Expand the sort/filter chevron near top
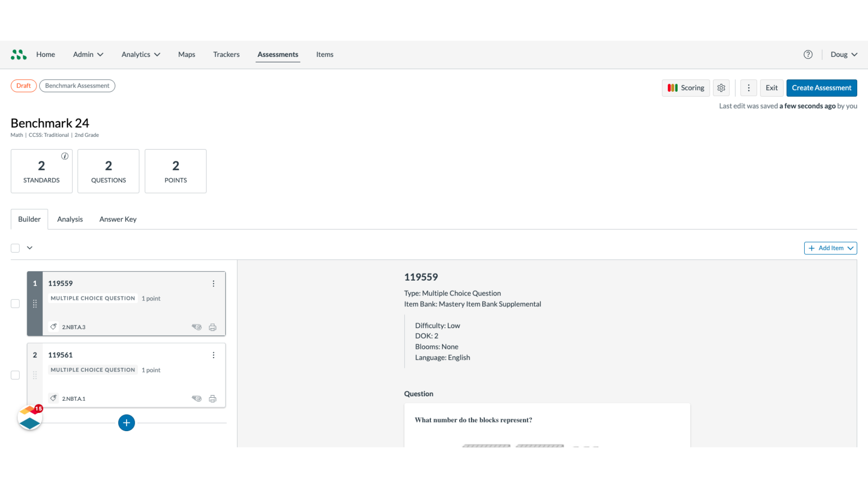Viewport: 868px width, 488px height. click(30, 248)
